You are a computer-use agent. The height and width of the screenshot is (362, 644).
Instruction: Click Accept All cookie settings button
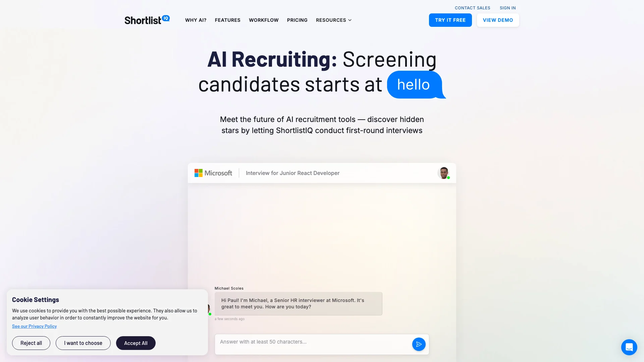pos(136,343)
